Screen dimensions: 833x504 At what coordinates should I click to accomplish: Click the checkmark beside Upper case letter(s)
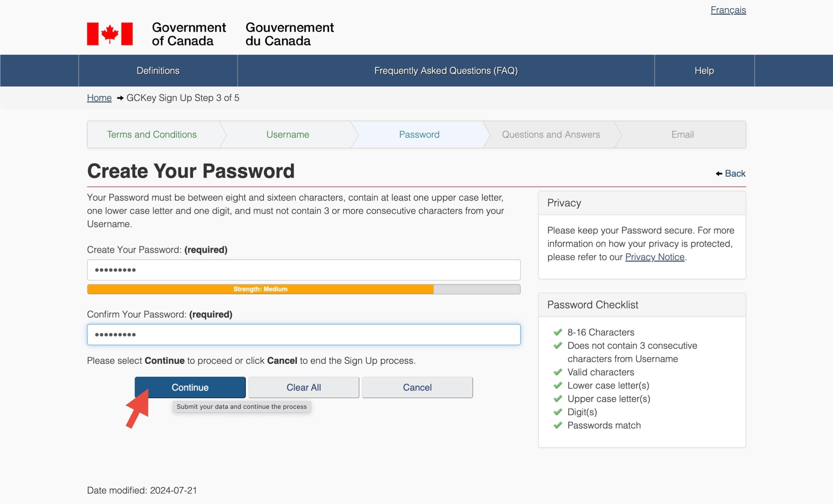(557, 399)
